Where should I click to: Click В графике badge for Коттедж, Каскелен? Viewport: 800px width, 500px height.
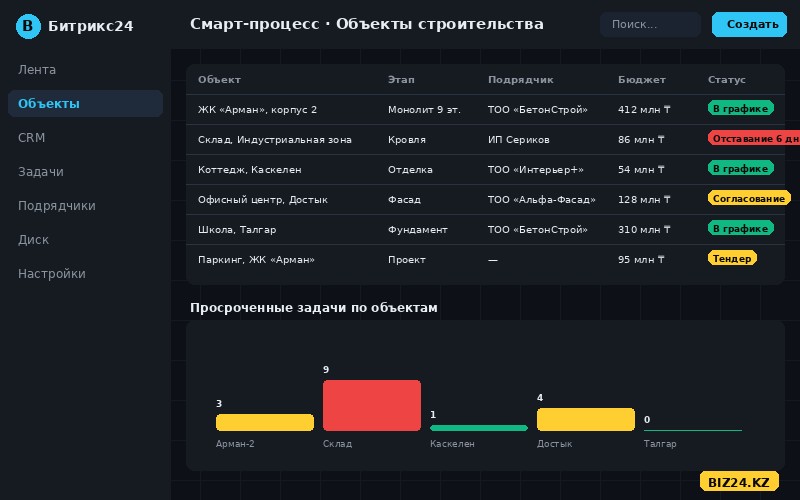point(741,168)
